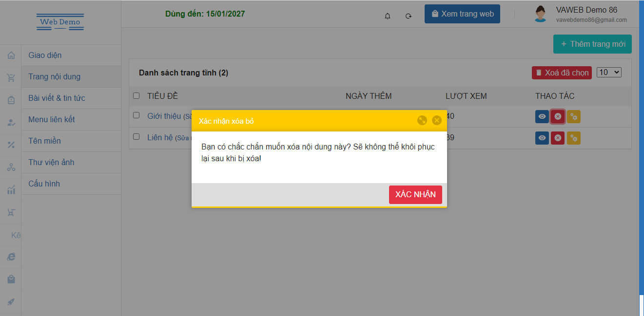644x316 pixels.
Task: Toggle view eye icon for Giới thiệu row
Action: tap(542, 117)
